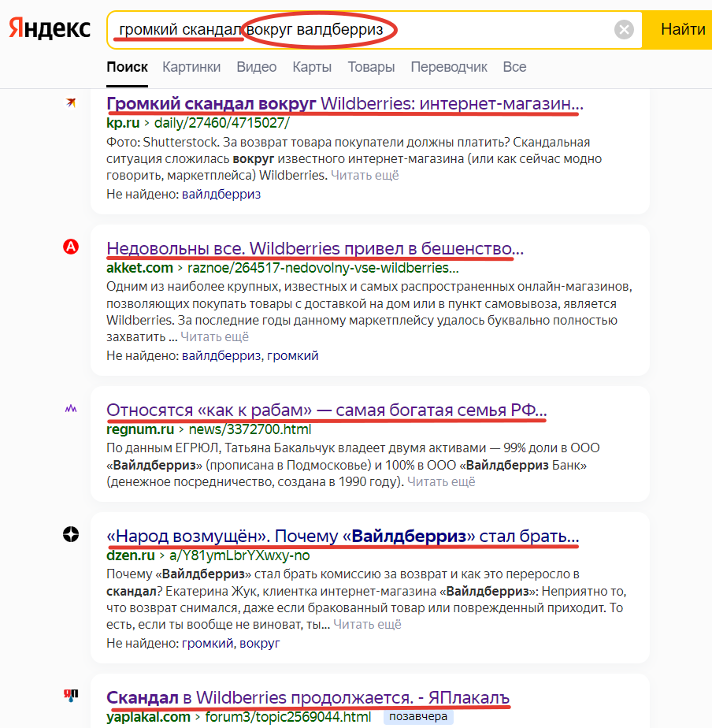Click the dzen.ru black star favicon
Screen dimensions: 712x728
click(x=71, y=534)
